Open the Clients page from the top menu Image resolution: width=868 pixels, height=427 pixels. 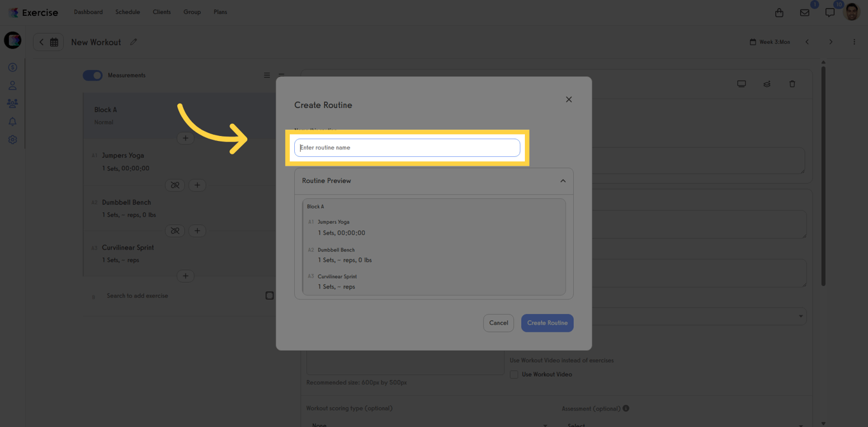tap(161, 11)
